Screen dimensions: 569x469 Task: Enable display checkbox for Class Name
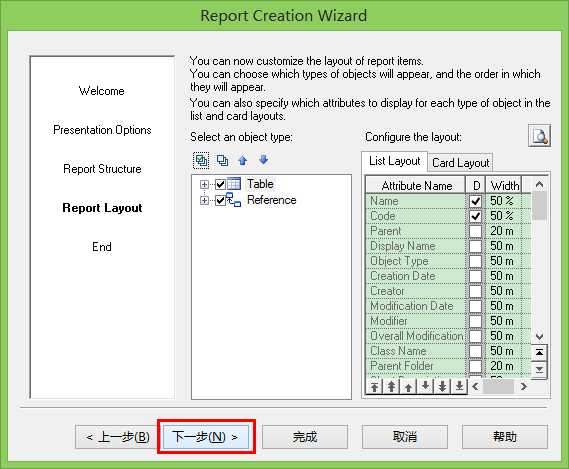click(475, 351)
